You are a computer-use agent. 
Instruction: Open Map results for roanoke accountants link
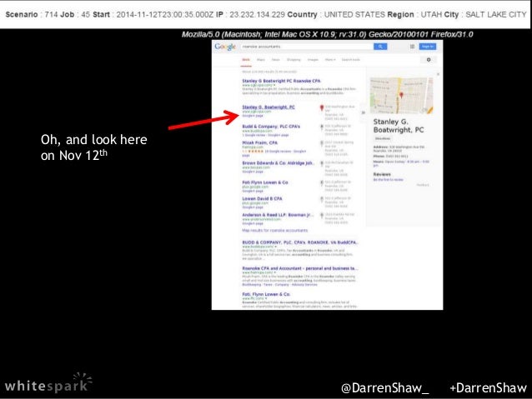tap(275, 231)
